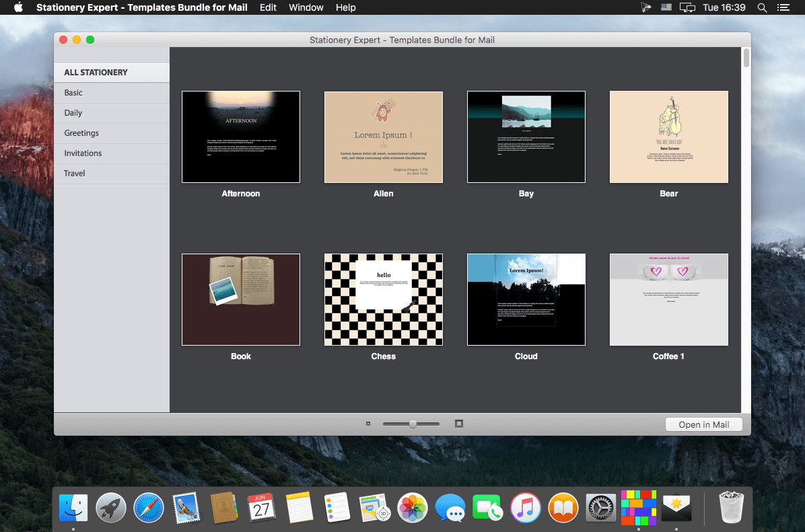Viewport: 805px width, 532px height.
Task: Open the Window menu
Action: coord(306,7)
